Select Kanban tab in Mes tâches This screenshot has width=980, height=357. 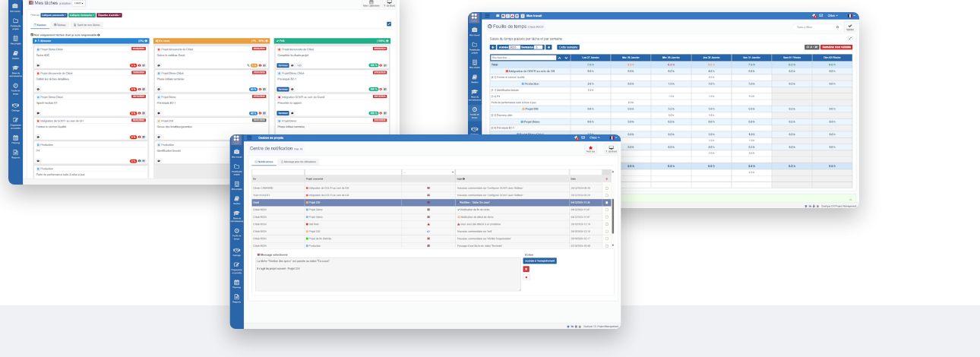(41, 25)
